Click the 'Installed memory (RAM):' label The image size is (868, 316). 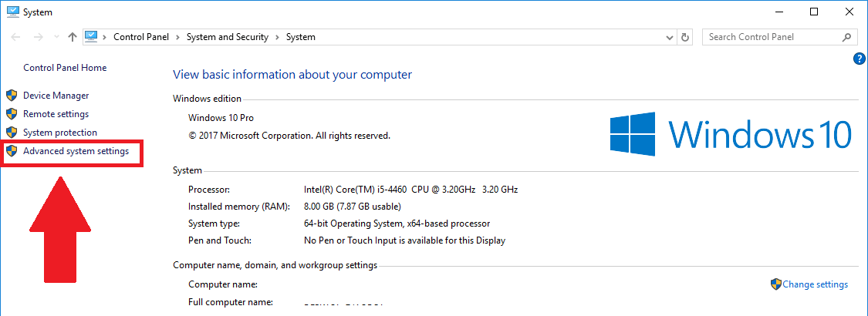pos(239,207)
